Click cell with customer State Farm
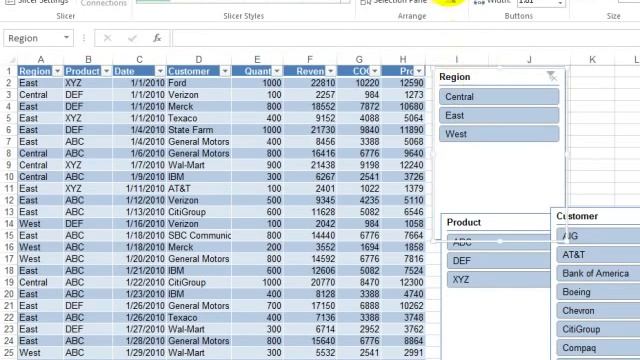Viewport: 640px width, 360px height. 199,130
